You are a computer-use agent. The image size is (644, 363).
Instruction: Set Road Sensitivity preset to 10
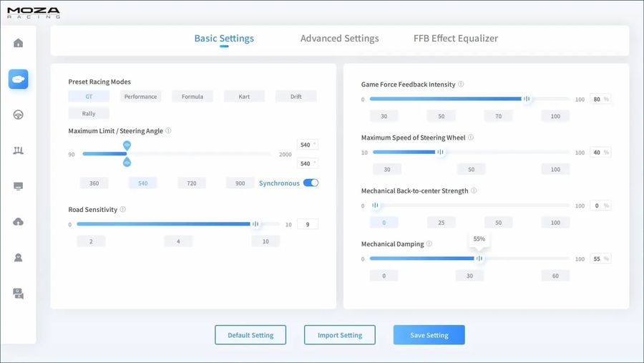pyautogui.click(x=265, y=241)
